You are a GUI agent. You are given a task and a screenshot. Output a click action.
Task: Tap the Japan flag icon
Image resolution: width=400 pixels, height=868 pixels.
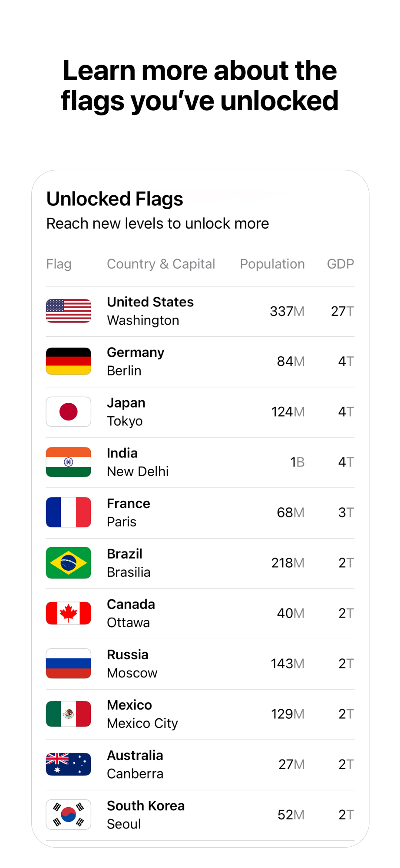[69, 411]
